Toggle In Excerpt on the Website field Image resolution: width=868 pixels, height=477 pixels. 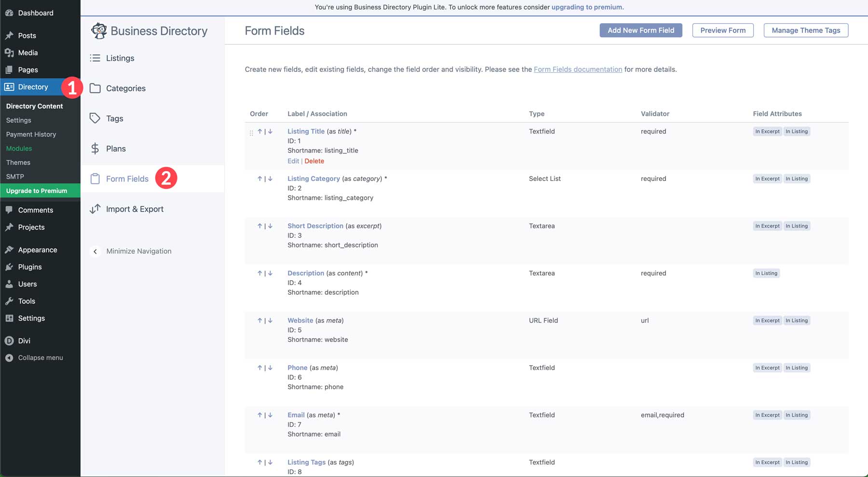click(x=767, y=320)
